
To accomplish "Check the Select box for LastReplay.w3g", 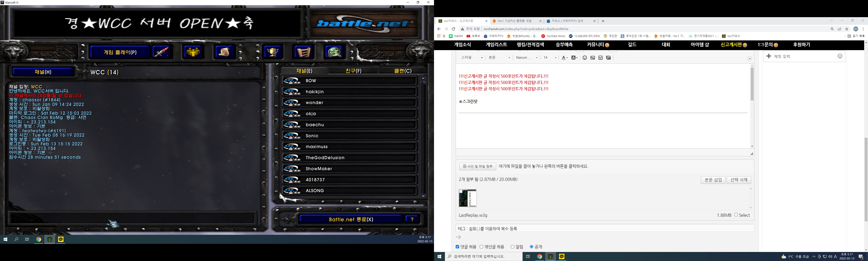I will click(736, 215).
